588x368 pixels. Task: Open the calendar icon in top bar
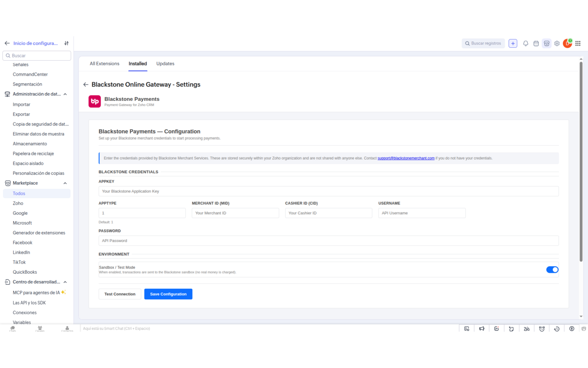coord(536,43)
